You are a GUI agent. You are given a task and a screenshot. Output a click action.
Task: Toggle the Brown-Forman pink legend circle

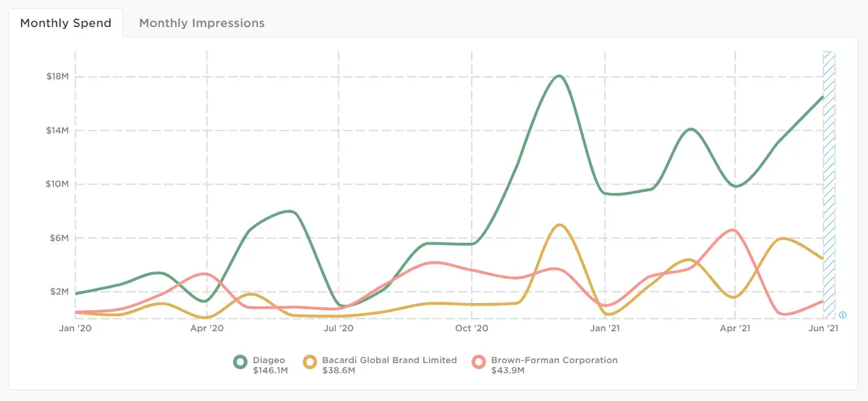coord(479,361)
